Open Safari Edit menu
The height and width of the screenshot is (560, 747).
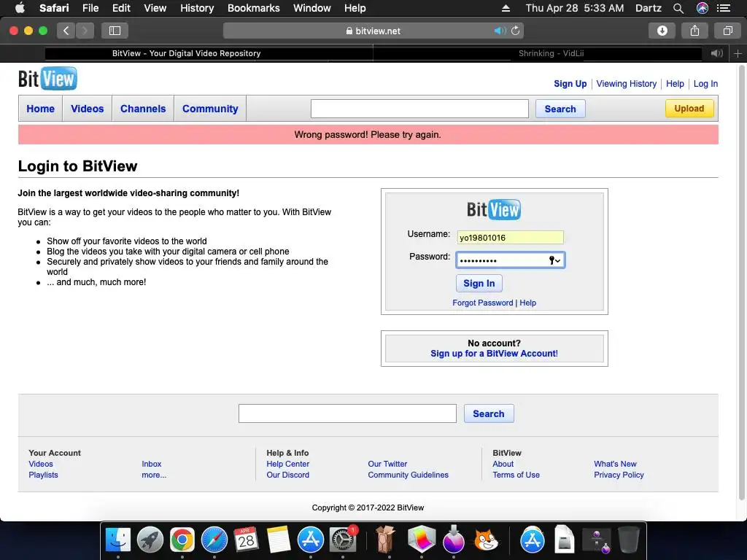coord(121,8)
